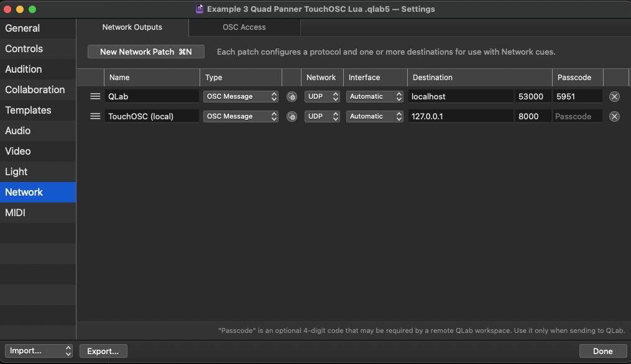Click the Export button

point(103,351)
